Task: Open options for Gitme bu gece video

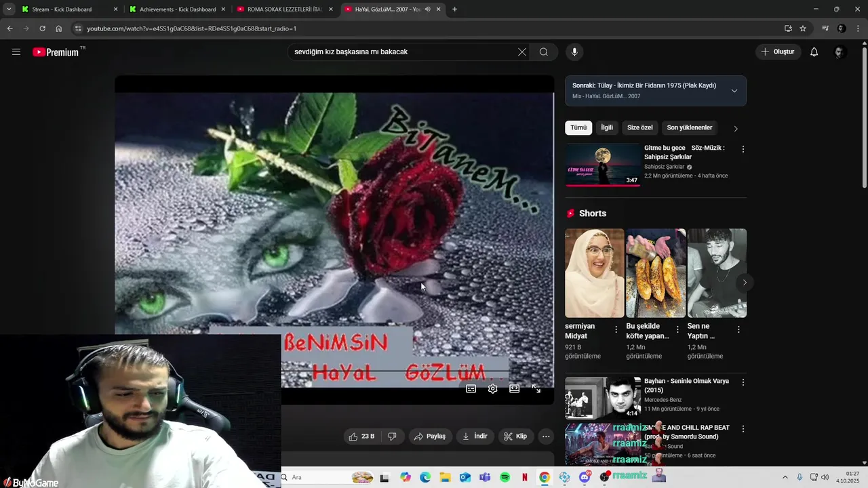Action: pyautogui.click(x=743, y=149)
